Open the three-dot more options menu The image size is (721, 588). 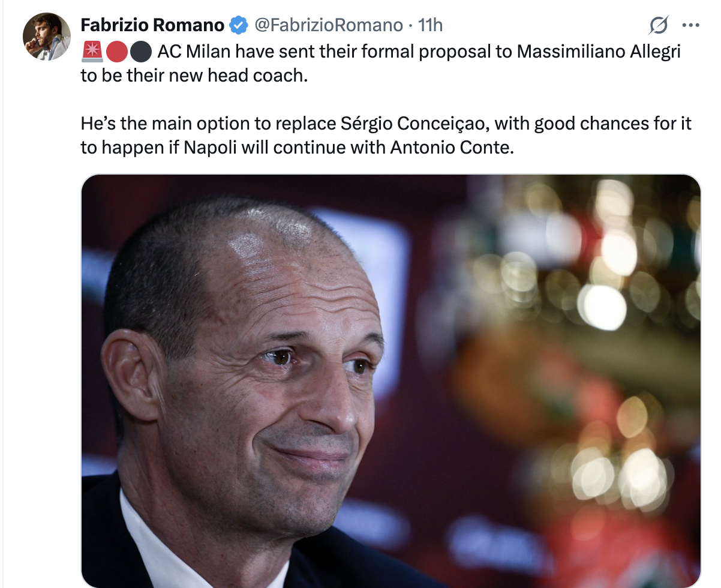pyautogui.click(x=691, y=26)
